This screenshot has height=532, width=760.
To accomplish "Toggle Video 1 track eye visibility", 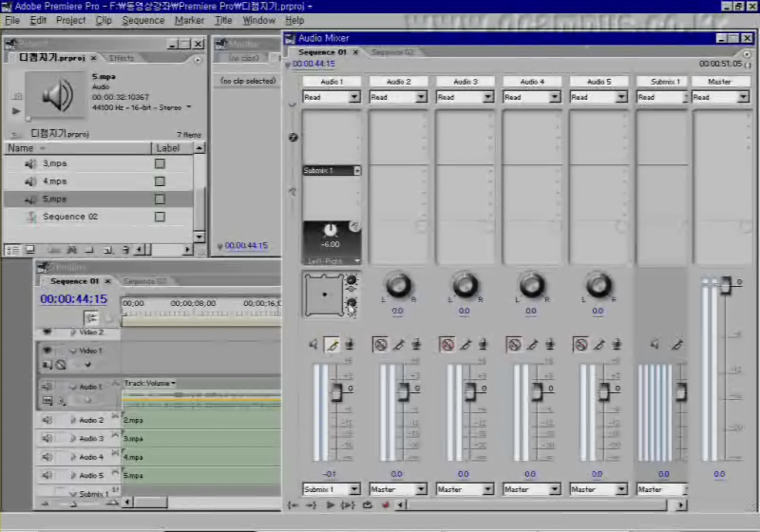I will 47,351.
